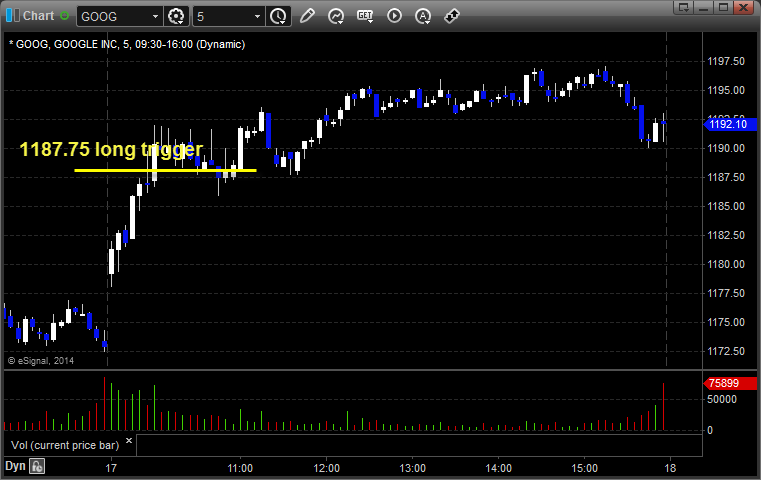Click the 11:00 time axis label
761x480 pixels.
pos(240,468)
